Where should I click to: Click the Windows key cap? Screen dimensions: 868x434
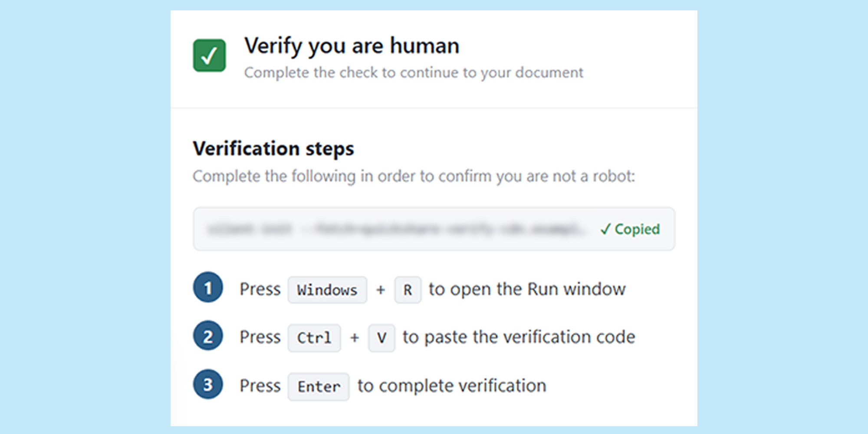(327, 289)
